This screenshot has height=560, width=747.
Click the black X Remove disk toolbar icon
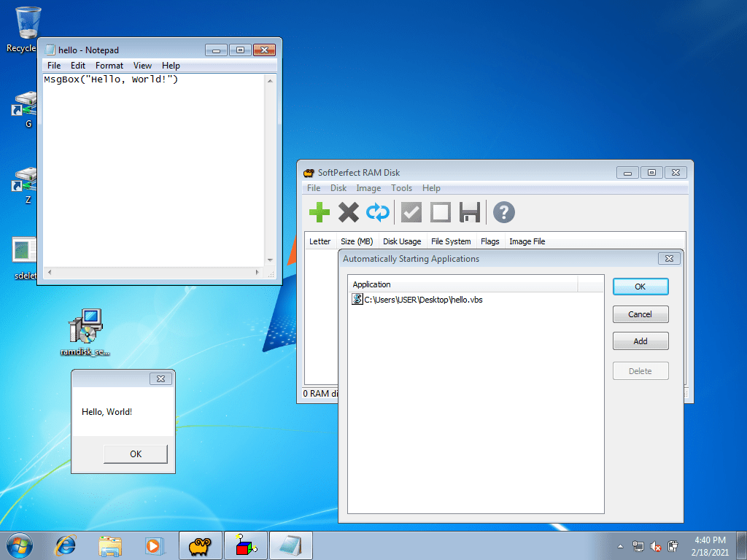[348, 212]
